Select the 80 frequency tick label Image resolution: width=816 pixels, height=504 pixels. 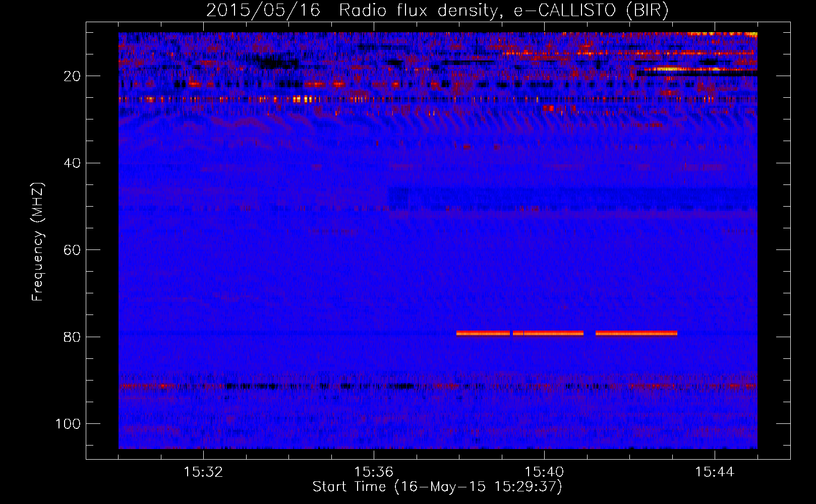point(73,337)
